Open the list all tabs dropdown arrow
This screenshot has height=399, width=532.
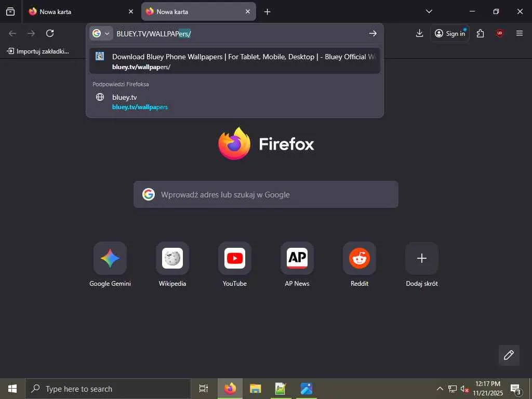click(429, 11)
